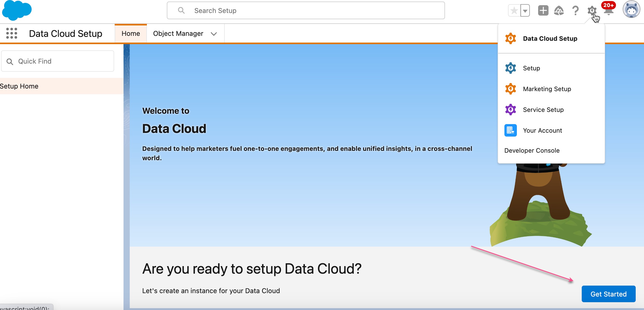Open the user profile avatar
Image resolution: width=644 pixels, height=310 pixels.
pyautogui.click(x=631, y=10)
